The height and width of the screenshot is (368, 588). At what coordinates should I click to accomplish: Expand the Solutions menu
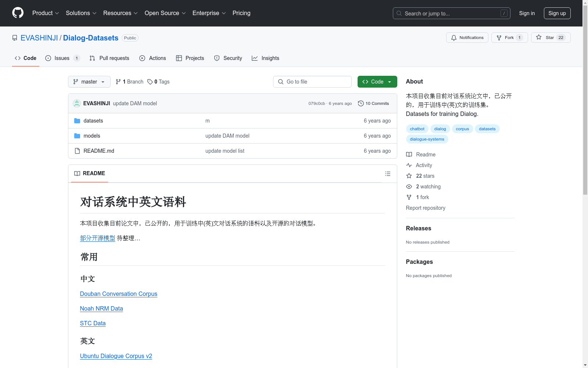click(x=81, y=13)
